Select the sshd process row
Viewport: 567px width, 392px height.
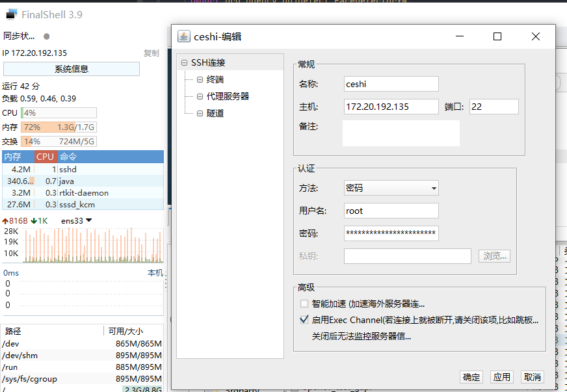click(83, 169)
